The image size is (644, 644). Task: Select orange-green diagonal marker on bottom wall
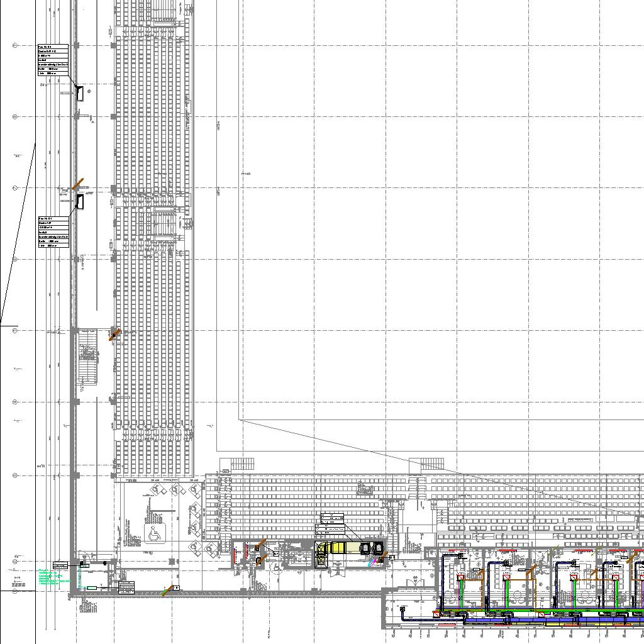point(167,591)
